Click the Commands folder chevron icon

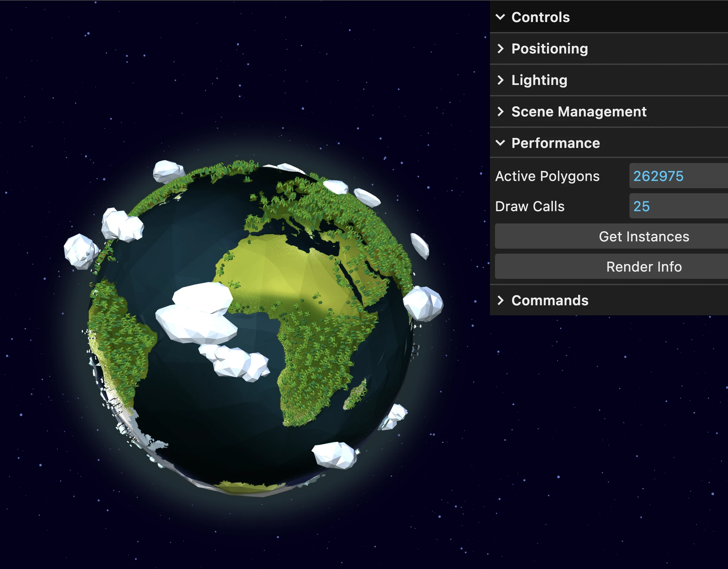(x=500, y=300)
